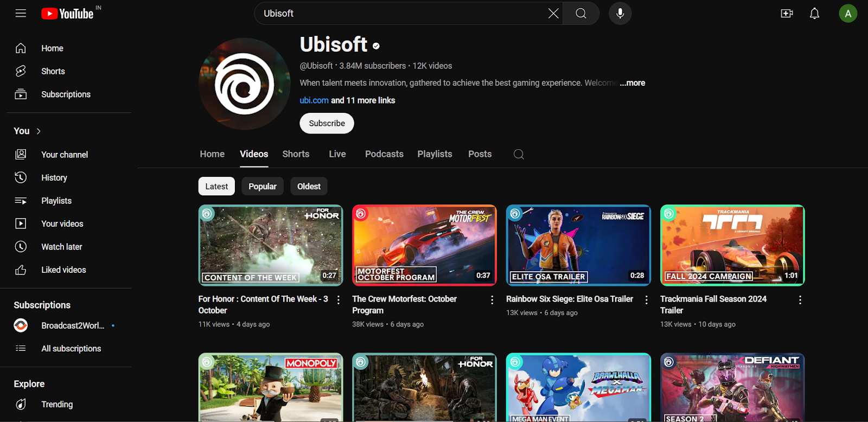Show and 11 more links
Screen dimensions: 868x422
363,100
